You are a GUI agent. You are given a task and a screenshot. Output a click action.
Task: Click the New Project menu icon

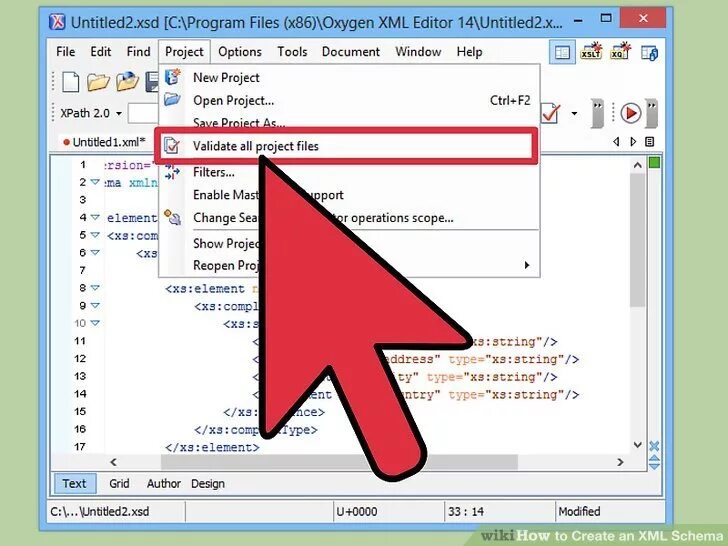(x=173, y=77)
